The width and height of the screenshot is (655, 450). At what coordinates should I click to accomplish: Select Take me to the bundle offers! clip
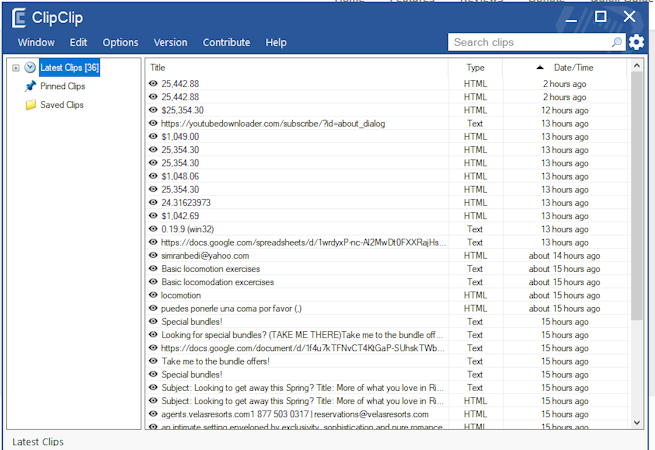(x=216, y=361)
